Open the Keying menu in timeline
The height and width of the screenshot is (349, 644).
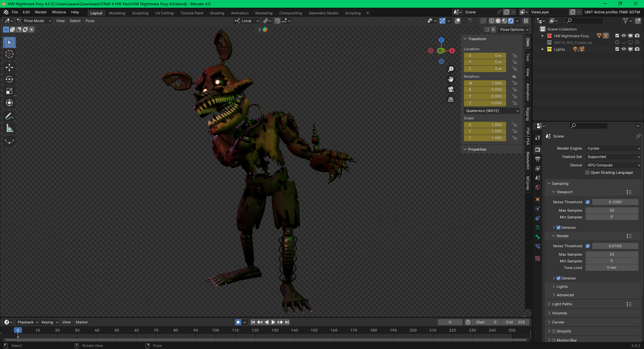pos(48,322)
